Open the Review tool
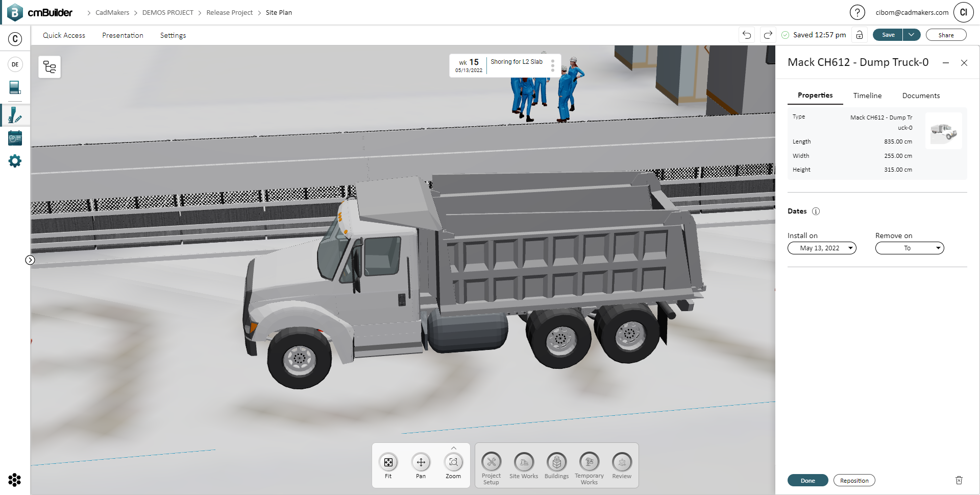980x495 pixels. (622, 465)
